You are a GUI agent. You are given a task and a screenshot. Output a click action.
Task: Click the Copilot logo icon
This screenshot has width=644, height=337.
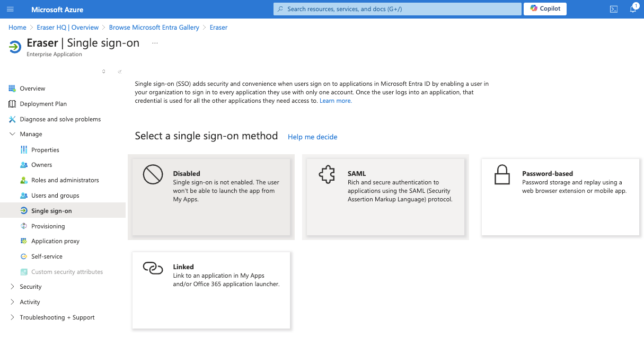534,8
